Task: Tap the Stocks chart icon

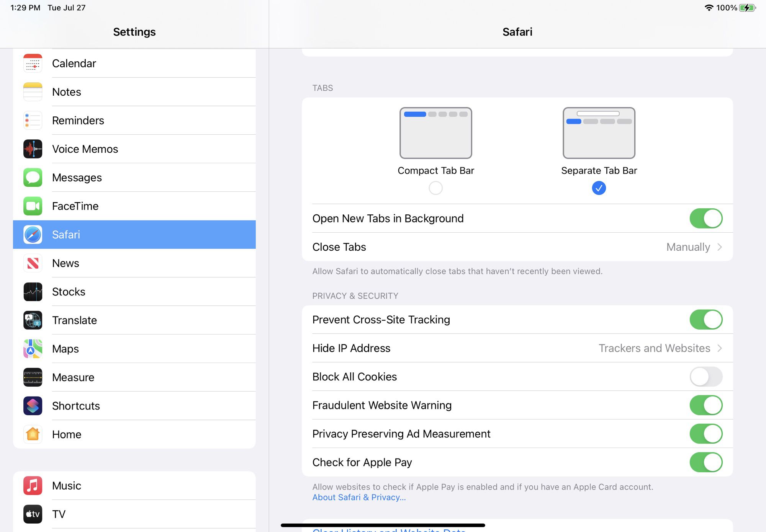Action: (x=33, y=292)
